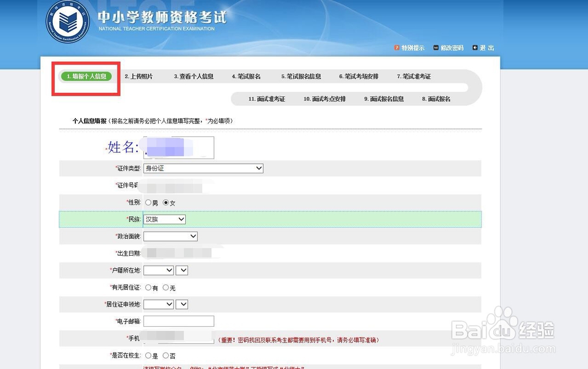Select 否 for 是否在校生

pos(167,355)
